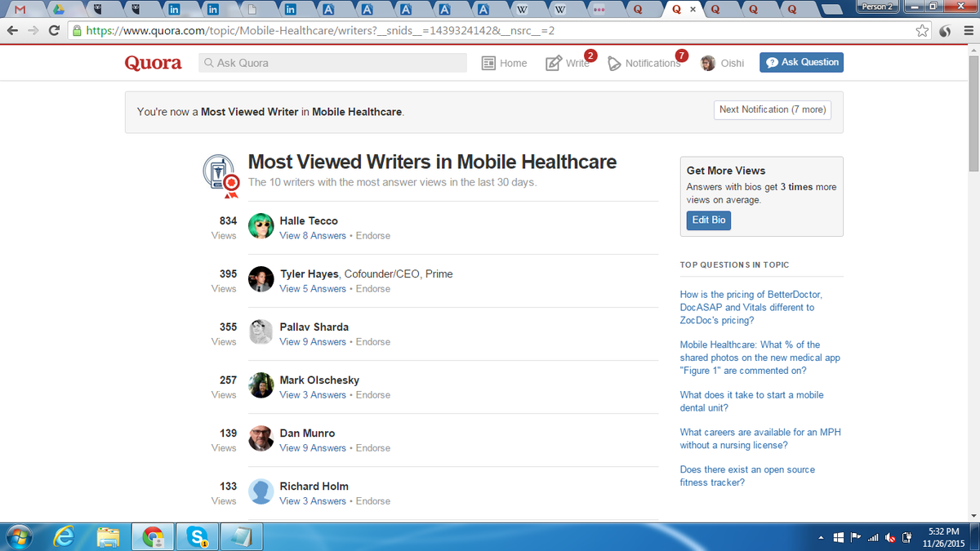Endorse Halle Tecco
The width and height of the screenshot is (980, 551).
click(x=373, y=236)
